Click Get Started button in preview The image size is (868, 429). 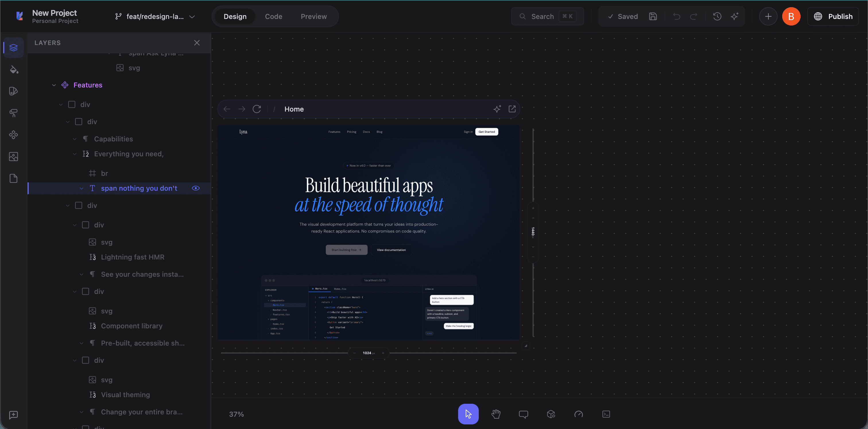point(487,132)
